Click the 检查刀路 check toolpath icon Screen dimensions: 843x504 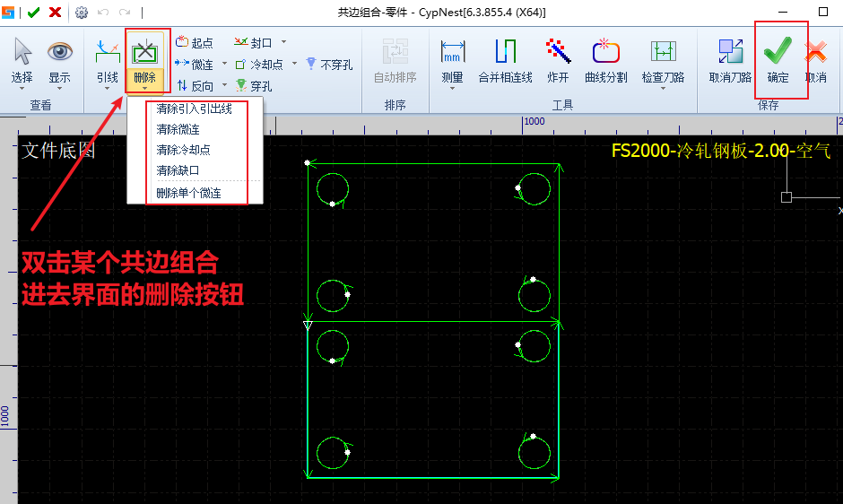tap(664, 52)
